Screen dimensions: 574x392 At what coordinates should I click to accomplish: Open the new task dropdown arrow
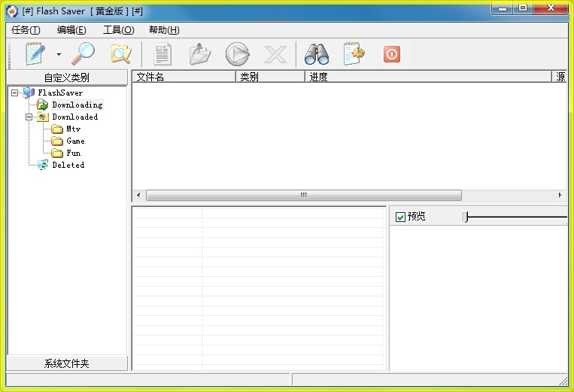pos(59,54)
